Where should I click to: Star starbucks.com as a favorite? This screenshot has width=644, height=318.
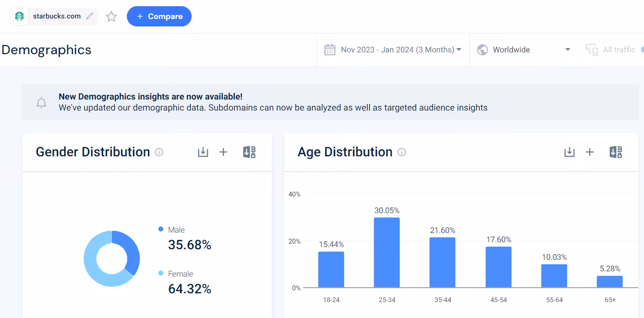pos(111,17)
